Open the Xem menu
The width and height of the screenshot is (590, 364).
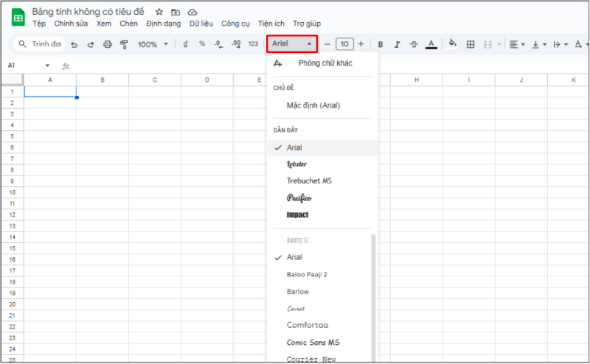[x=103, y=24]
